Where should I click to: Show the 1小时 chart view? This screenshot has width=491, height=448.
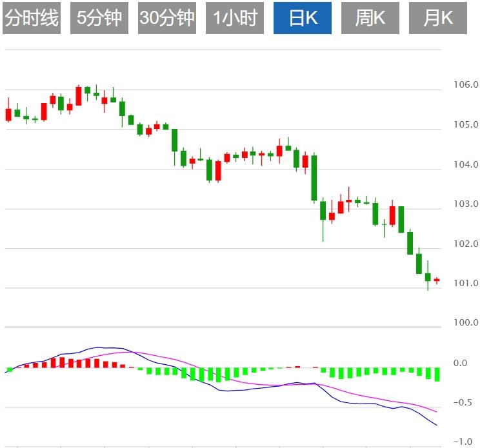click(235, 18)
